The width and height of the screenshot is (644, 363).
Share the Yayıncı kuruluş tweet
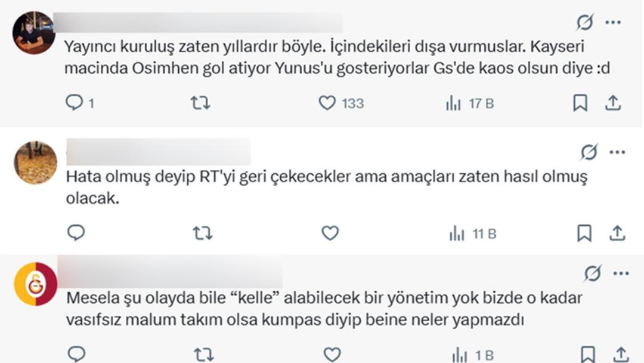click(613, 103)
